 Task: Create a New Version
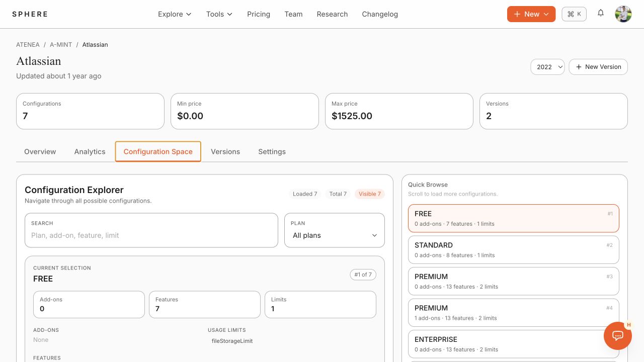pos(598,67)
